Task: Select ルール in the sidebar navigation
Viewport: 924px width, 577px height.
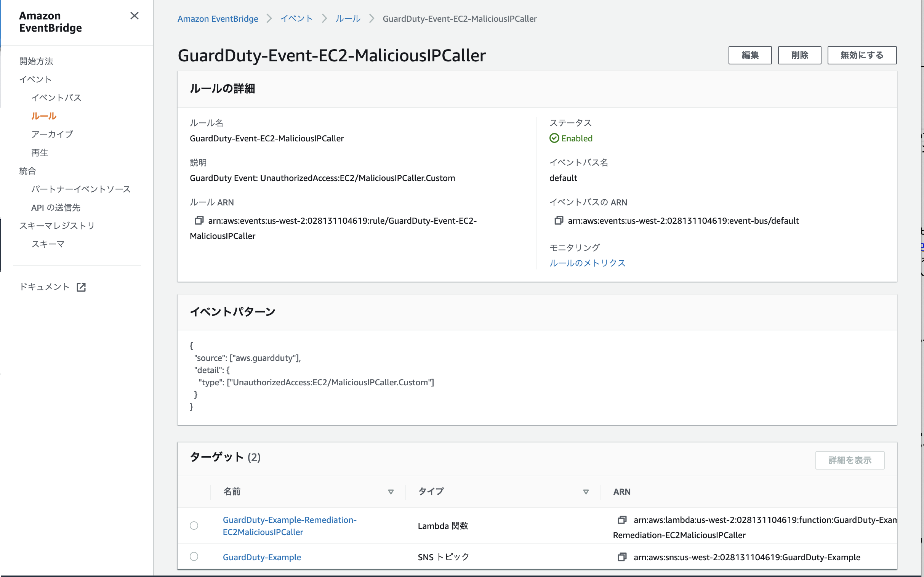Action: point(44,116)
